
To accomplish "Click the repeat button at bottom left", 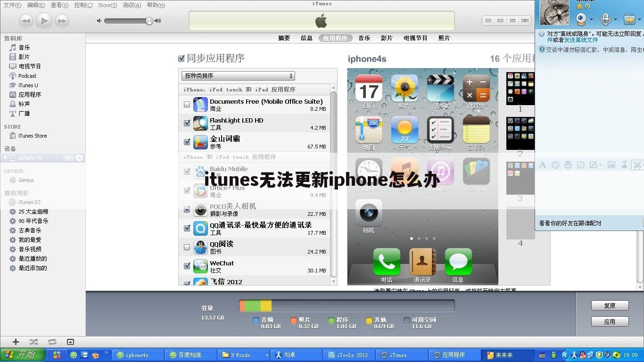I will pos(52,342).
